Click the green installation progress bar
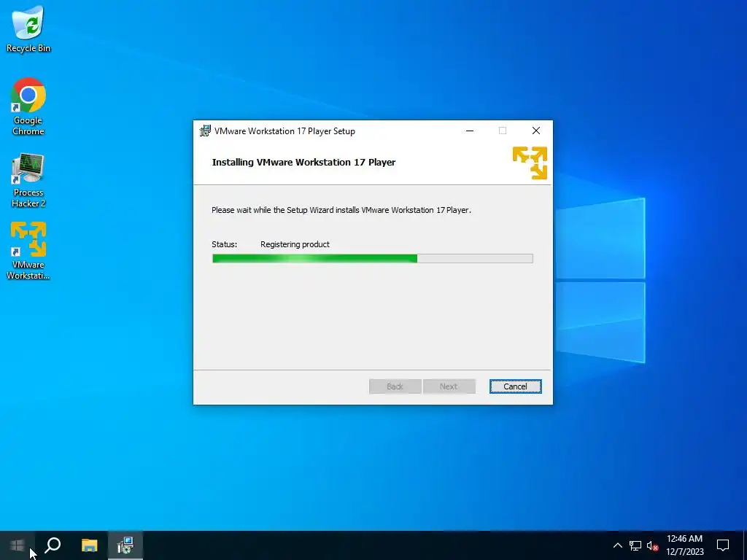The height and width of the screenshot is (560, 747). (x=373, y=259)
